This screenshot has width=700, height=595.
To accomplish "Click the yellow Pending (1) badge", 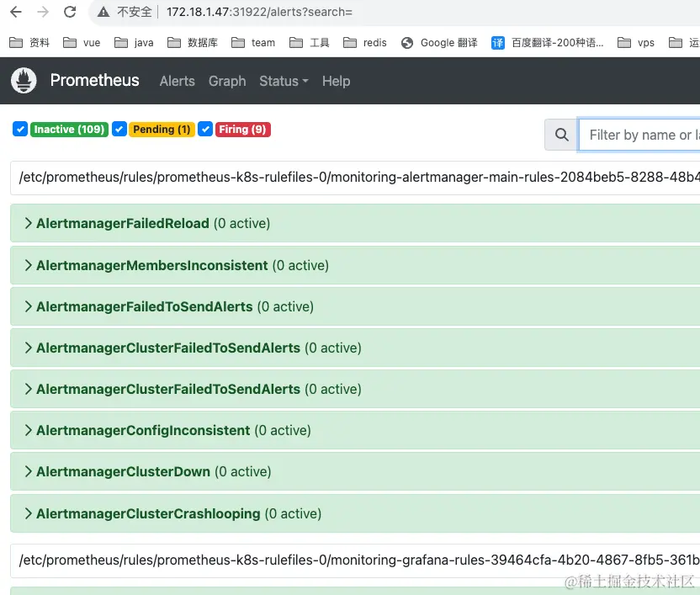I will 162,129.
